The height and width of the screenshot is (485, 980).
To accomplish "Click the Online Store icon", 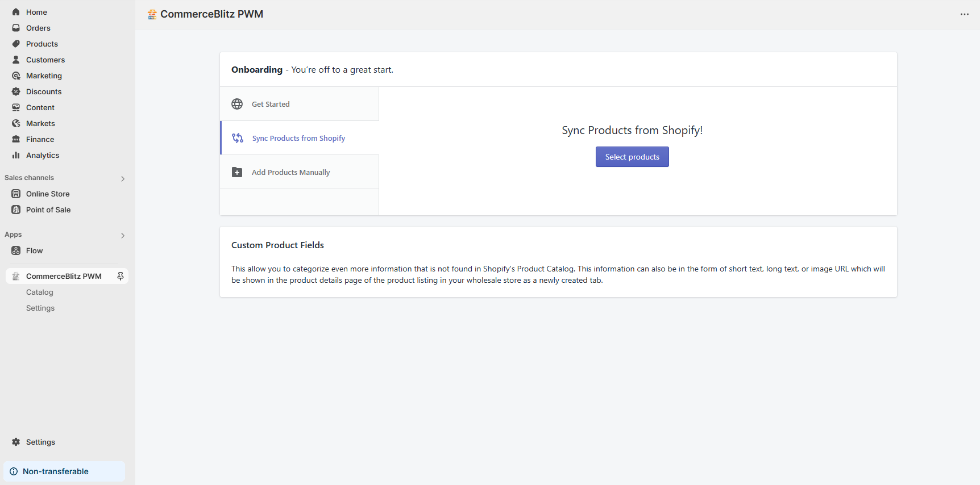I will point(16,194).
